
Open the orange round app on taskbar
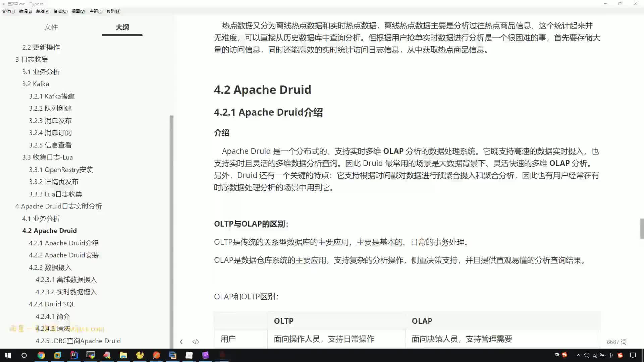(156, 355)
